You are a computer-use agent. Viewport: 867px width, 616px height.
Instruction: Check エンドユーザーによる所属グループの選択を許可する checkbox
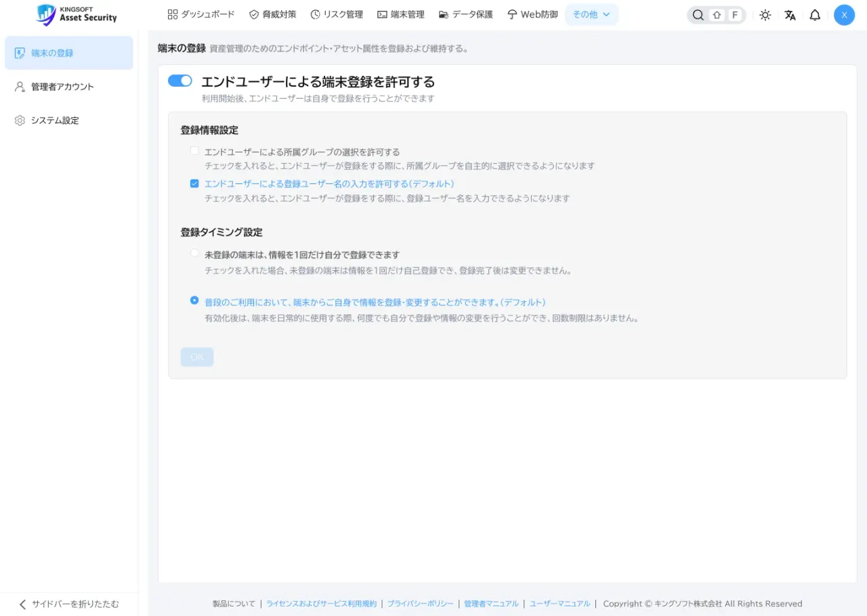pos(194,151)
